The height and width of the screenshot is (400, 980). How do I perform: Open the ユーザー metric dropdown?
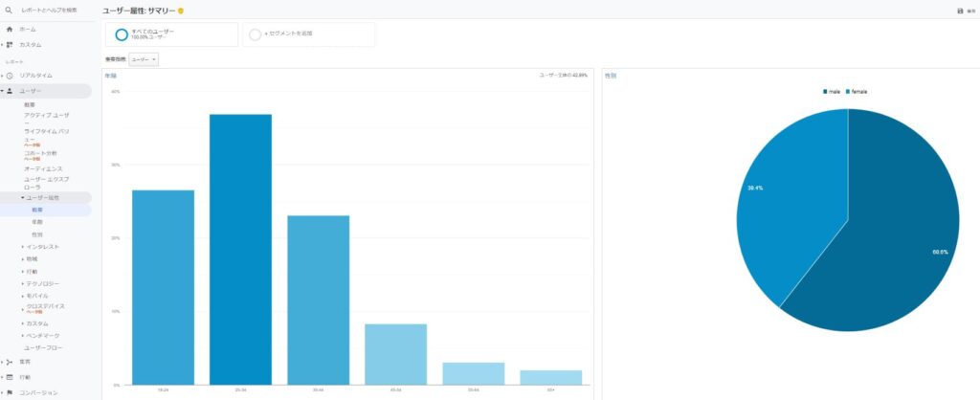pos(144,59)
